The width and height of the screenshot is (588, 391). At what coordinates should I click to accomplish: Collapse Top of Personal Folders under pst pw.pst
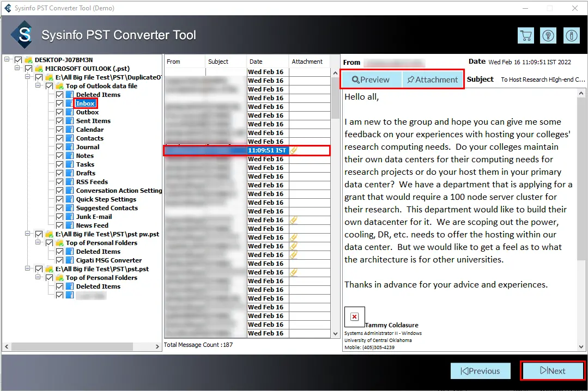tap(38, 242)
